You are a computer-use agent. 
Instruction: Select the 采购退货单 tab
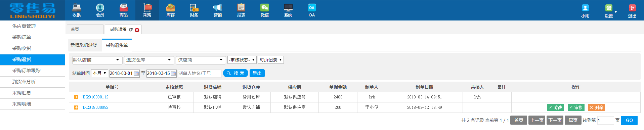pos(117,45)
